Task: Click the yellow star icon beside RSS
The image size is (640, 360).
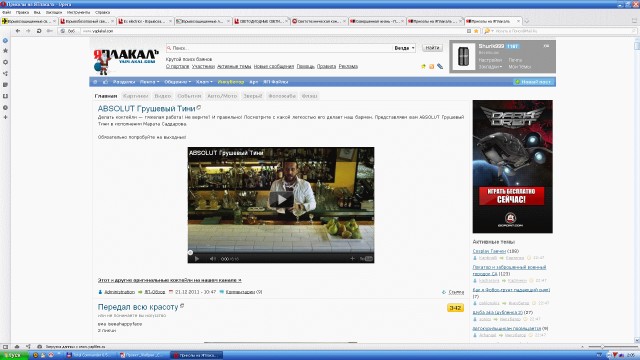Action: [x=423, y=66]
